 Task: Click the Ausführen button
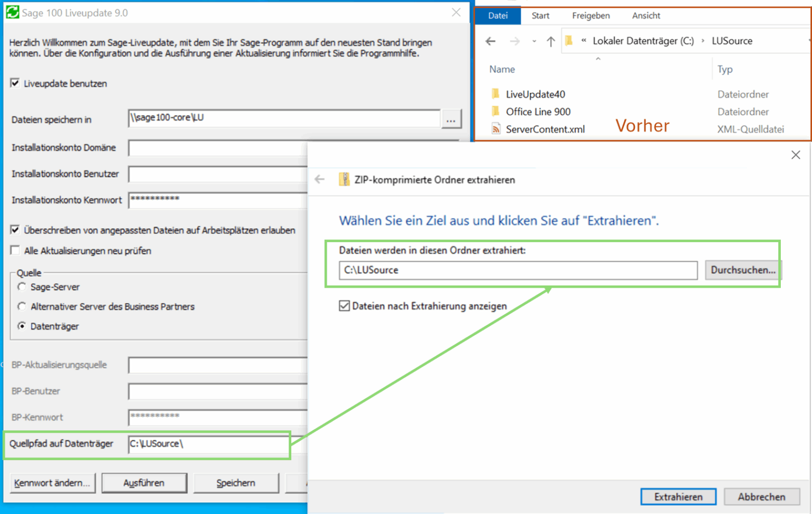pos(144,482)
